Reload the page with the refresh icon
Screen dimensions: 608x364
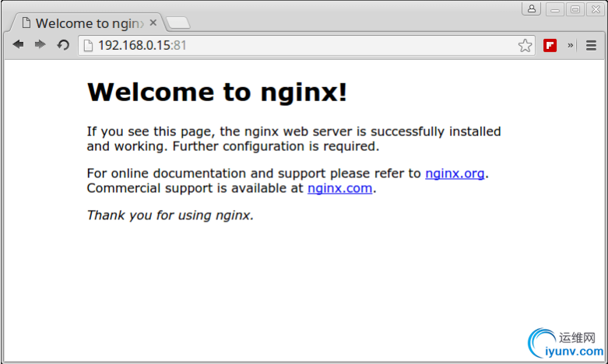[x=63, y=45]
